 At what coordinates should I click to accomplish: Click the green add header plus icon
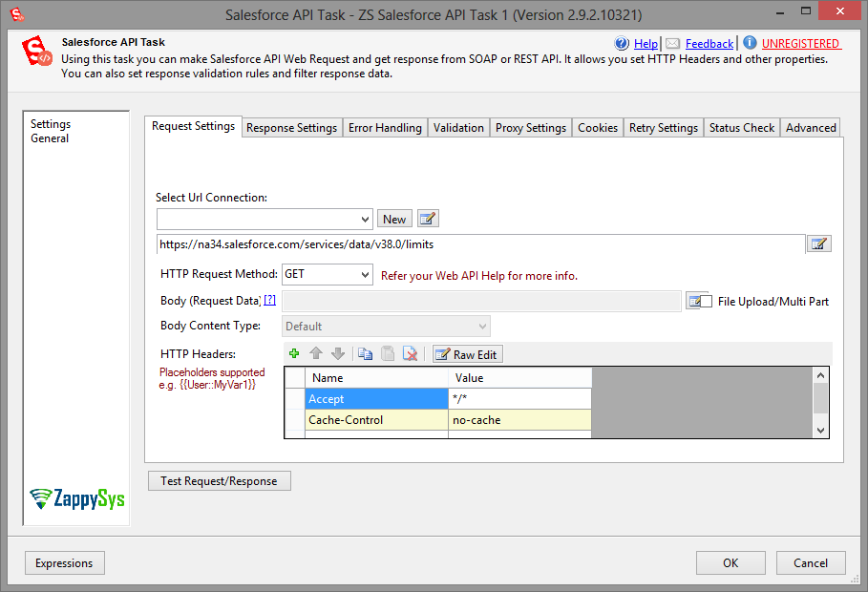[x=294, y=354]
